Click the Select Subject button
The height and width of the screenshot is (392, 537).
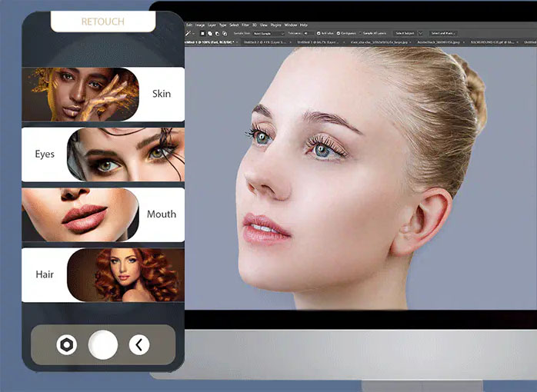click(405, 33)
